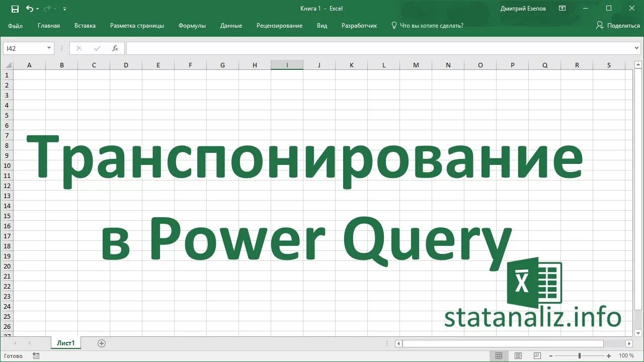Click horizontal scrollbar left arrow

tap(398, 343)
